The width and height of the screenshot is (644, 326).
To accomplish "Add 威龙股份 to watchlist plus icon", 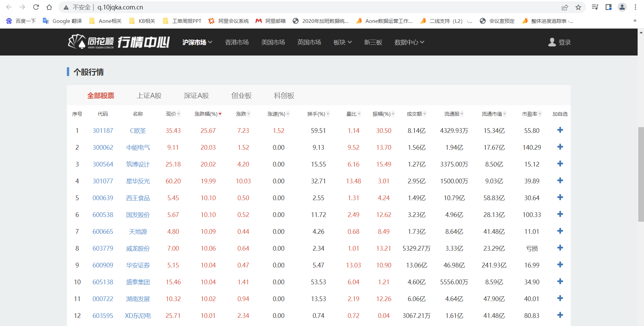I will (560, 248).
